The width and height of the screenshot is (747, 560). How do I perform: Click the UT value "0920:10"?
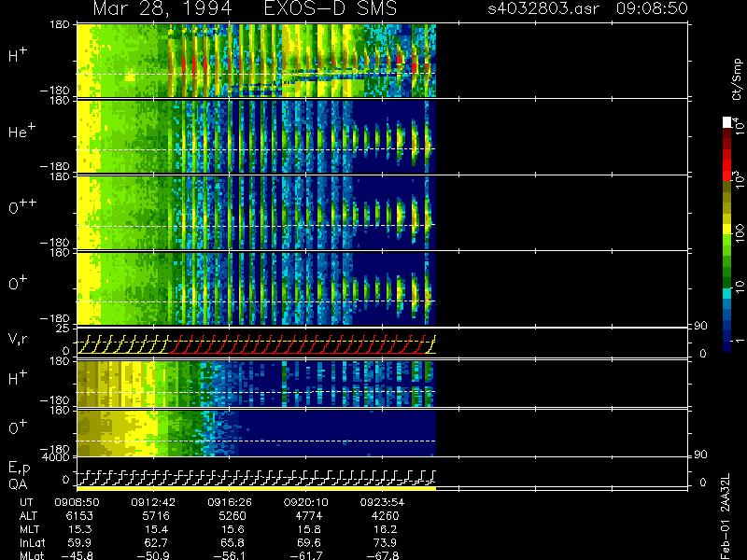pyautogui.click(x=306, y=502)
